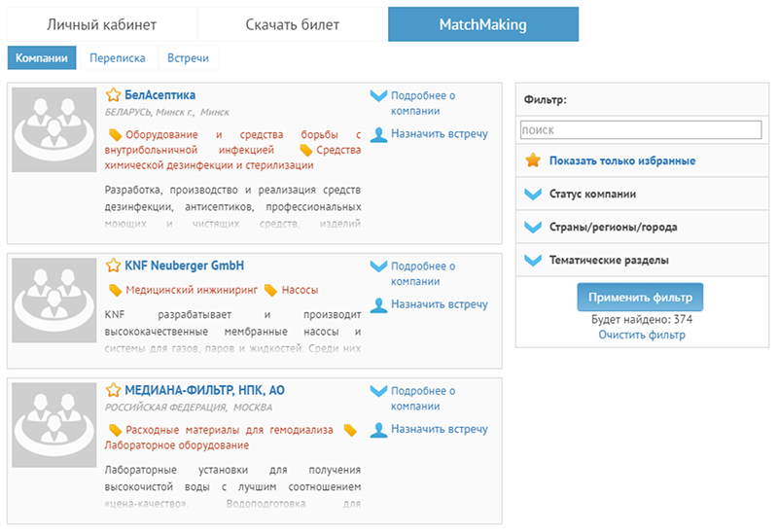
Task: Expand Статус компании filter section
Action: click(x=592, y=194)
